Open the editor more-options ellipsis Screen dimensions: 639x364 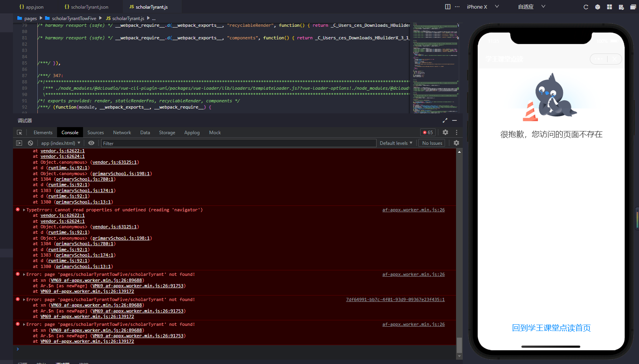[x=457, y=7]
